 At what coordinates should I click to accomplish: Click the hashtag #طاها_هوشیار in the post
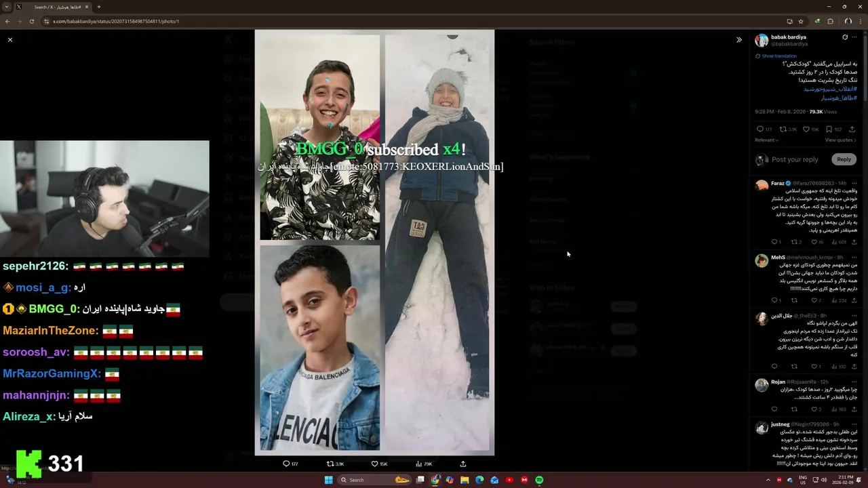(838, 98)
